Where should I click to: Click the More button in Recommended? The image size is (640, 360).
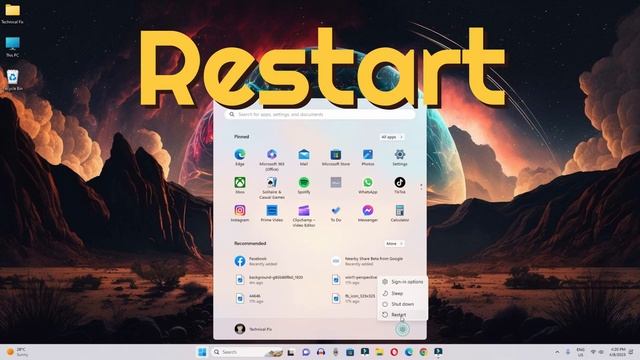(x=394, y=244)
